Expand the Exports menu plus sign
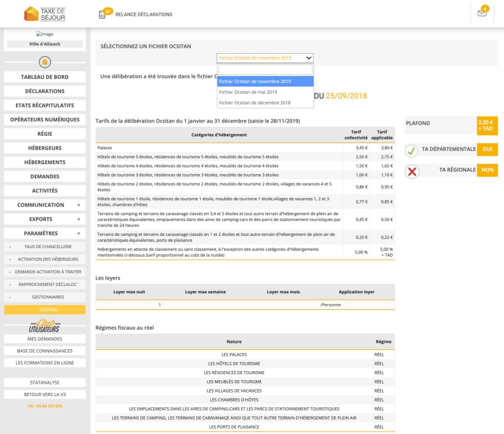The height and width of the screenshot is (434, 504). (x=79, y=219)
